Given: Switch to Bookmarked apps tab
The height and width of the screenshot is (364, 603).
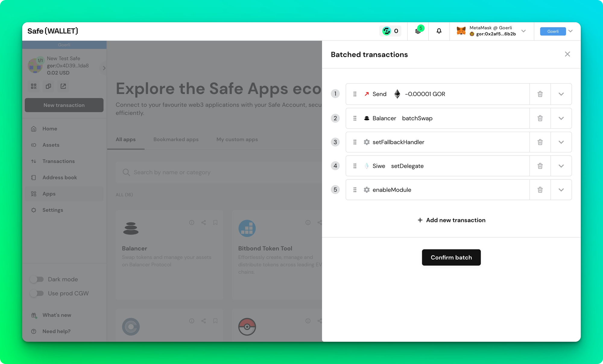Looking at the screenshot, I should click(176, 139).
